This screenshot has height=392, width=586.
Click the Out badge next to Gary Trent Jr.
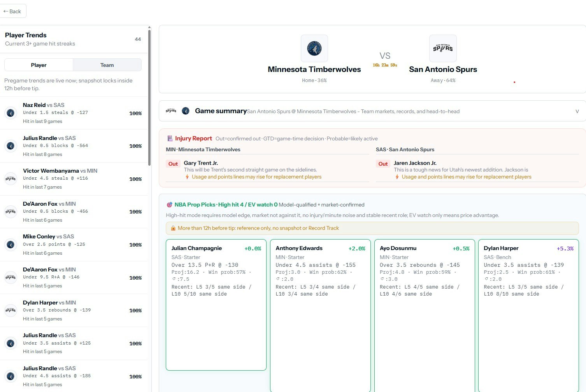[x=173, y=164]
